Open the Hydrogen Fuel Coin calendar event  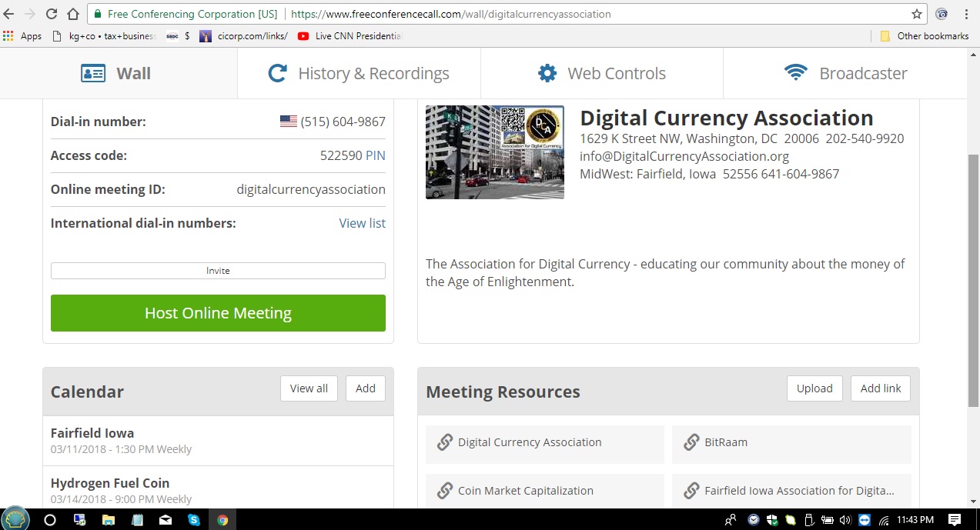coord(218,490)
